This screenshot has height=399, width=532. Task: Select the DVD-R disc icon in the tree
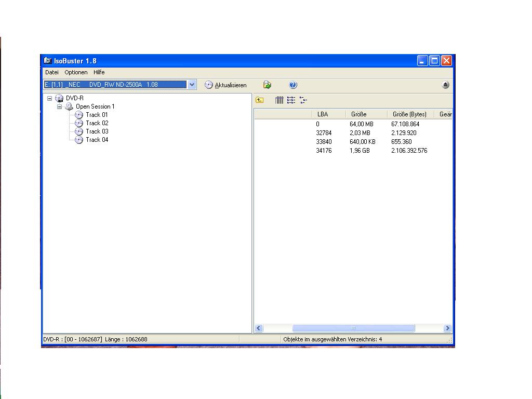[x=59, y=98]
